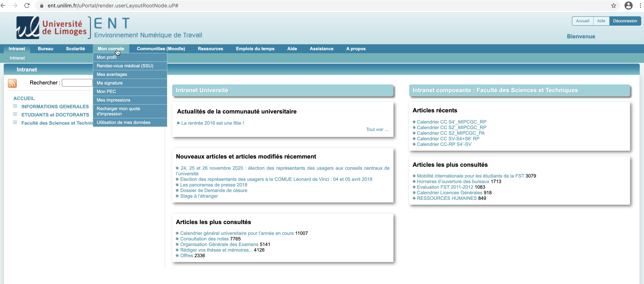Expand INFORMATIONS GENERALES tree node
The height and width of the screenshot is (284, 644).
pyautogui.click(x=15, y=106)
